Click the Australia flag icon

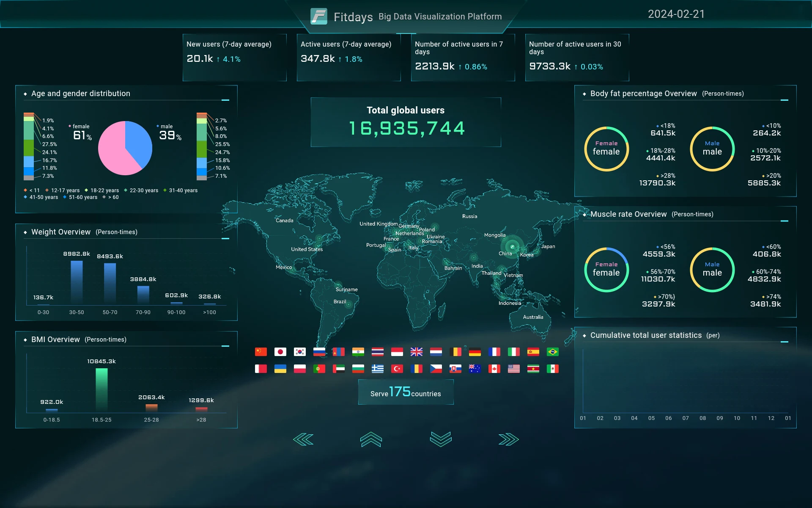(475, 369)
